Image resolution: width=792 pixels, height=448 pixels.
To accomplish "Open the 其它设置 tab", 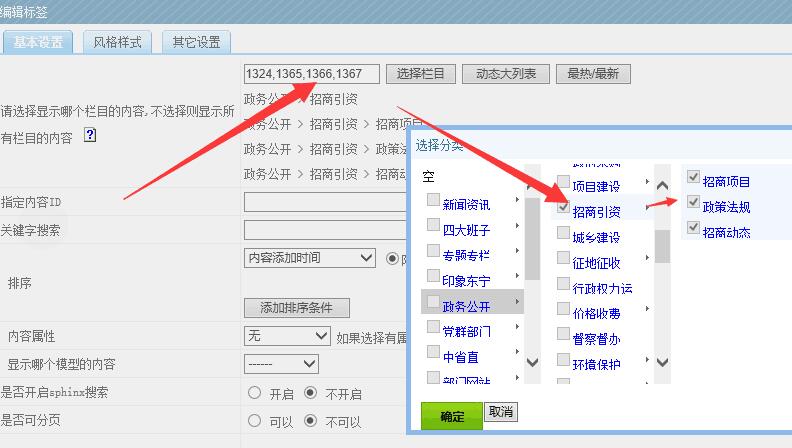I will pos(196,42).
